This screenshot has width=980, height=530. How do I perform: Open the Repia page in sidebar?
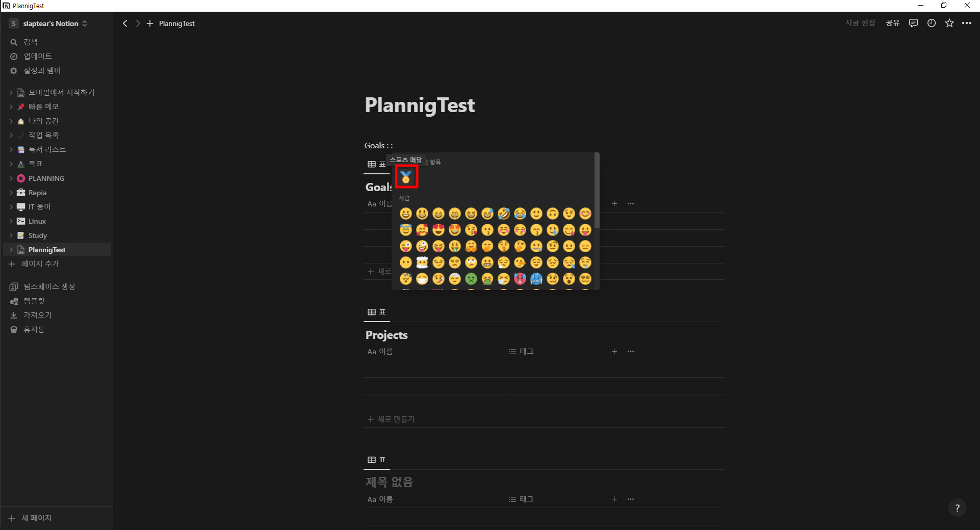click(x=37, y=193)
